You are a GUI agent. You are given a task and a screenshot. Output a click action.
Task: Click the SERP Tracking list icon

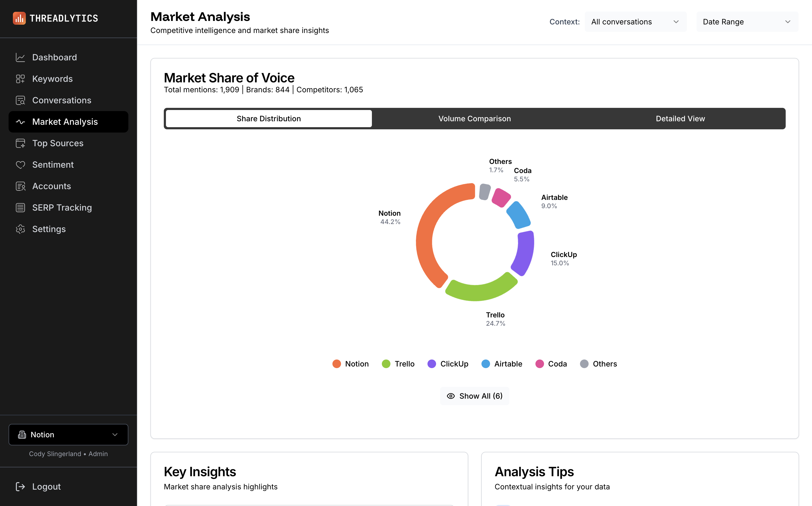tap(20, 207)
